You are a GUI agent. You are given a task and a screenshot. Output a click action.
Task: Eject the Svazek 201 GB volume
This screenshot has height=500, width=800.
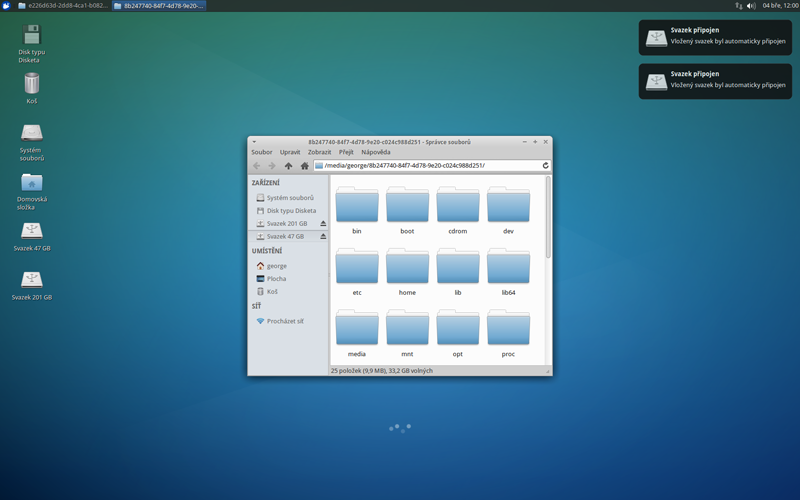click(x=323, y=224)
